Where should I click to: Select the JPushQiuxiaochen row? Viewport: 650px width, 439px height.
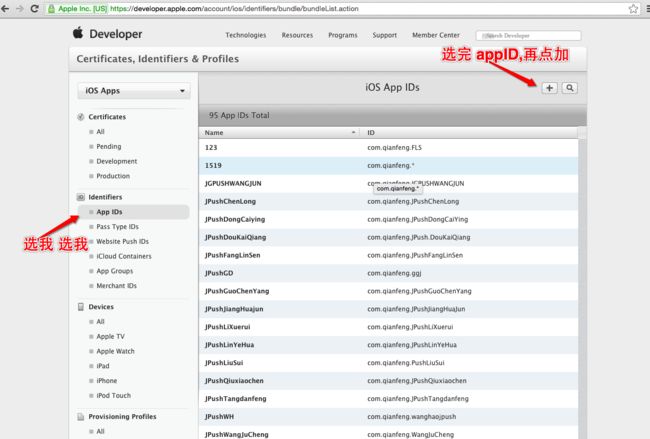388,381
